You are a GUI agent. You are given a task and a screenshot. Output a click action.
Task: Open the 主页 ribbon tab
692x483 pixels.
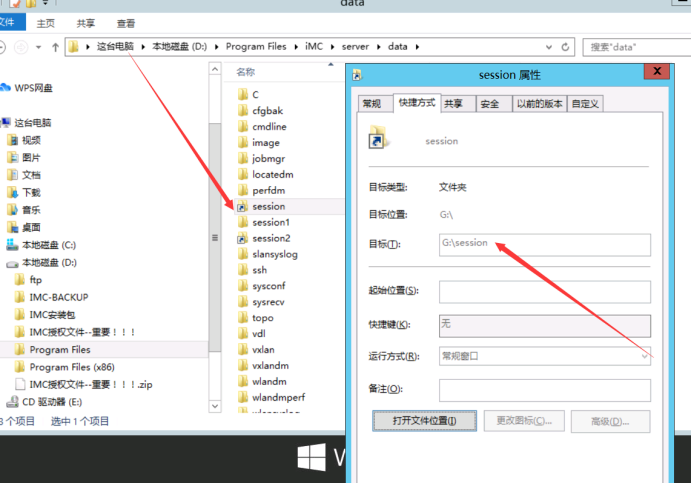coord(45,23)
